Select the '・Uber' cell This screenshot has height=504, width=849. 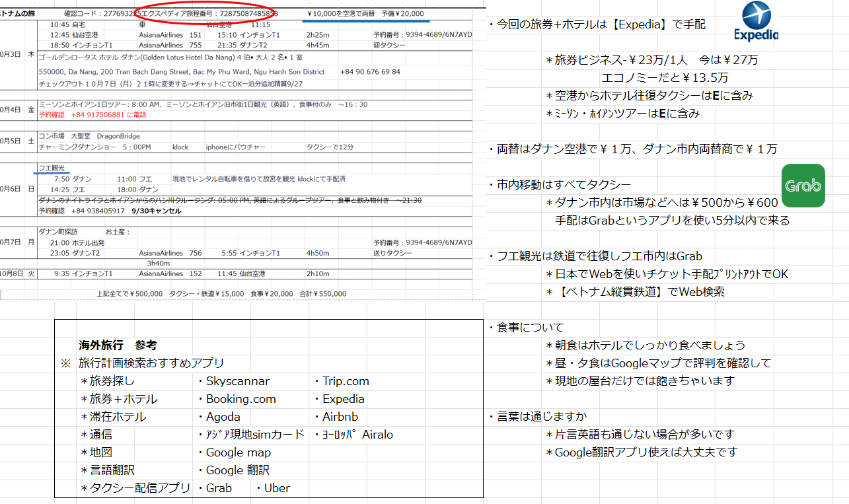coord(272,488)
